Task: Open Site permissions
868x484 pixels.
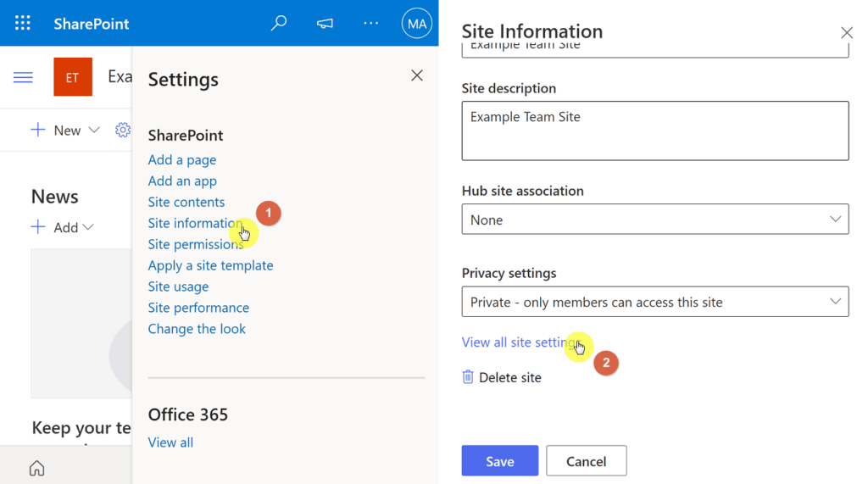Action: (196, 244)
